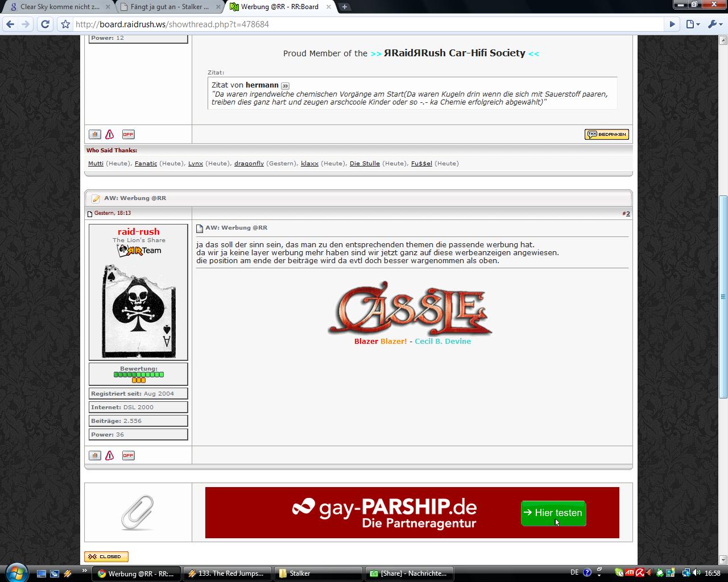Viewport: 728px width, 582px height.
Task: Open klaxx's profile link
Action: tap(309, 163)
